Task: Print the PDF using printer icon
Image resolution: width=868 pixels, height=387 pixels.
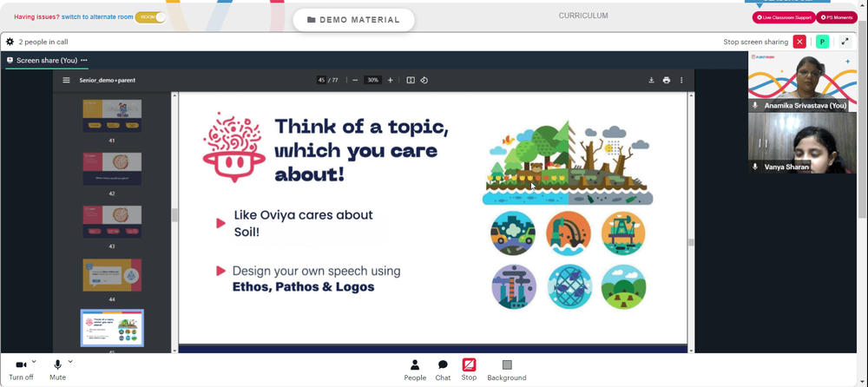Action: pyautogui.click(x=667, y=81)
